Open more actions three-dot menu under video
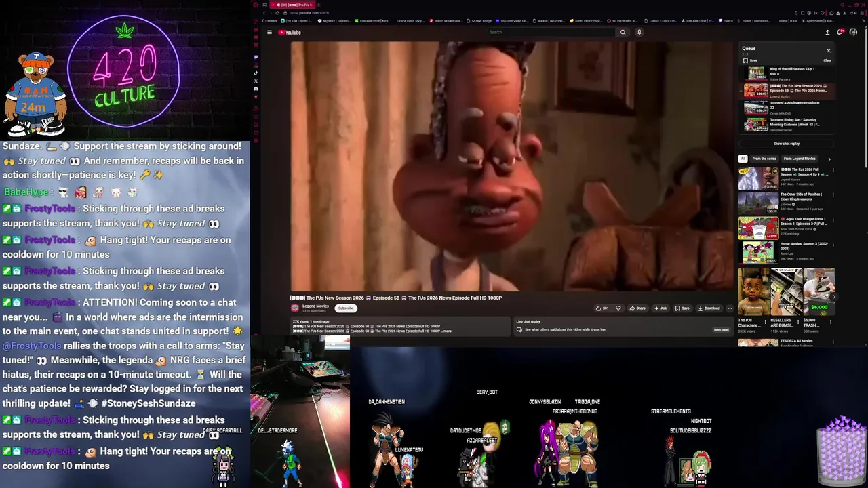Image resolution: width=868 pixels, height=488 pixels. click(x=730, y=308)
